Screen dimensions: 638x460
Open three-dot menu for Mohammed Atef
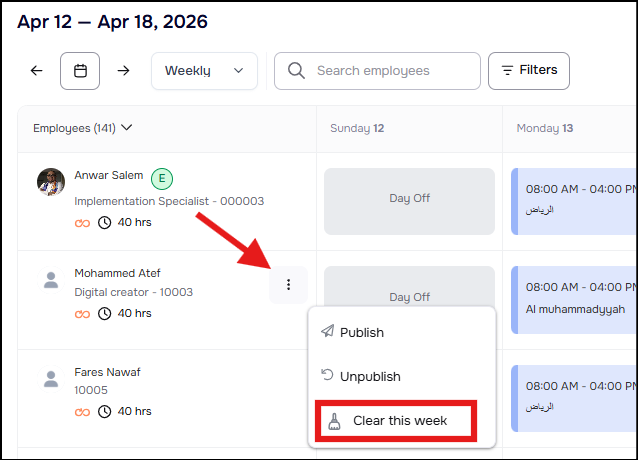[288, 285]
